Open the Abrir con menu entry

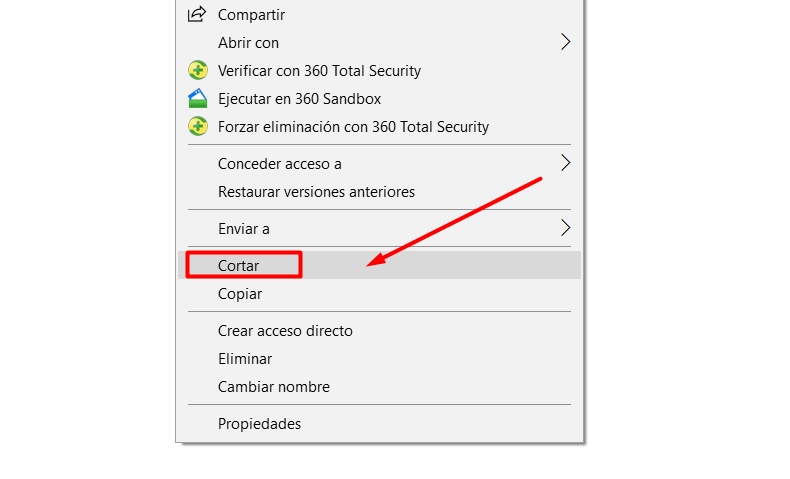click(379, 42)
